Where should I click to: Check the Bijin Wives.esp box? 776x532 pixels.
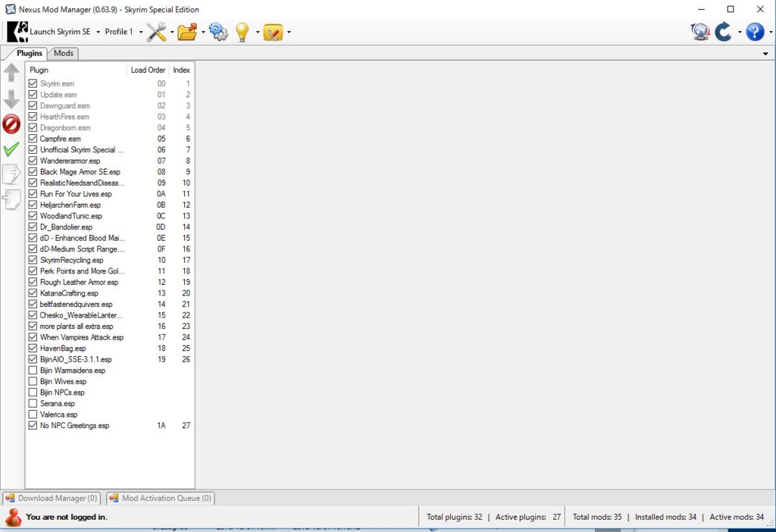click(33, 381)
